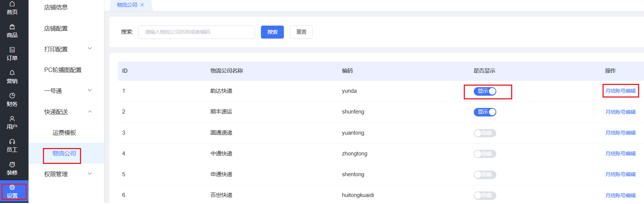The image size is (644, 204).
Task: Enable display for 申通快递
Action: coord(485,175)
